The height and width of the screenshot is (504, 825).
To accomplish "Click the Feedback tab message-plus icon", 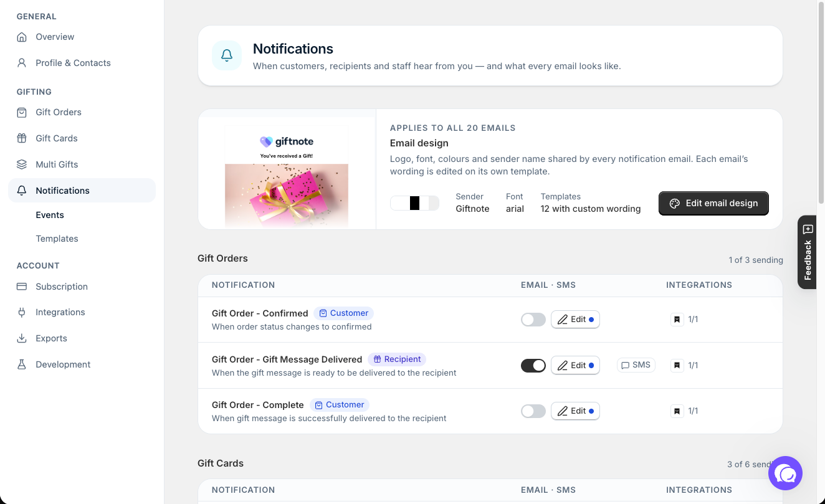I will click(x=808, y=229).
